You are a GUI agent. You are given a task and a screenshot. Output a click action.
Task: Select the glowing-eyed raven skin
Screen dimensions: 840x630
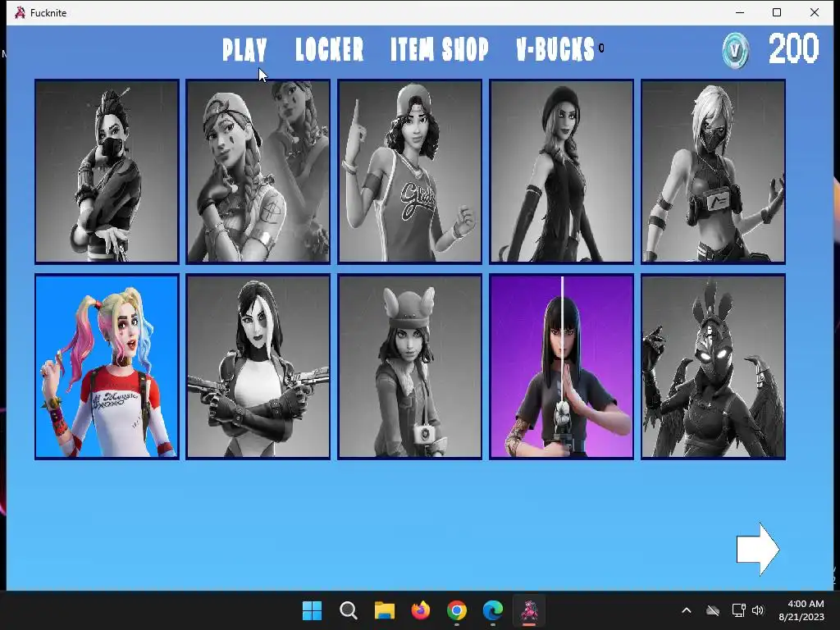[x=713, y=367]
